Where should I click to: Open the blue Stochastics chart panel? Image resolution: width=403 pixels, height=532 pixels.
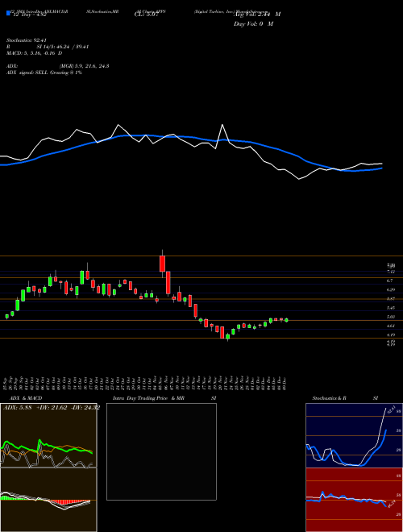[x=354, y=435]
